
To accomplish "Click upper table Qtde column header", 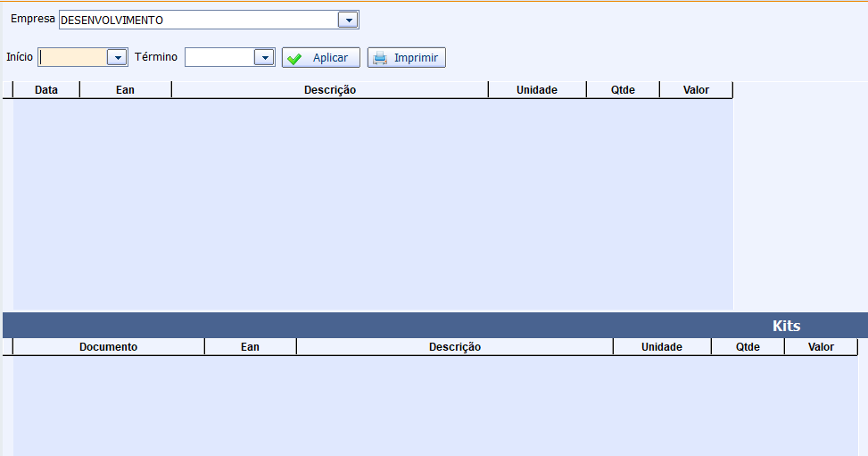I will click(x=623, y=90).
